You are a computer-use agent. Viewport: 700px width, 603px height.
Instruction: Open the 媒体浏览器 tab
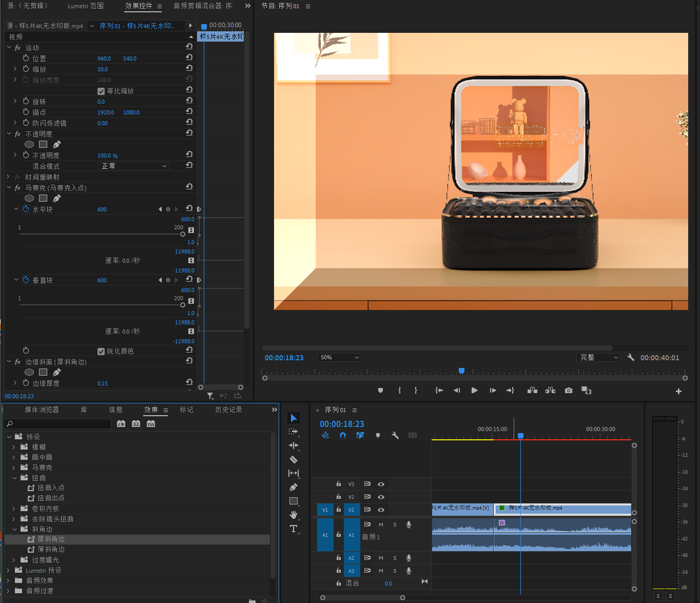point(42,410)
